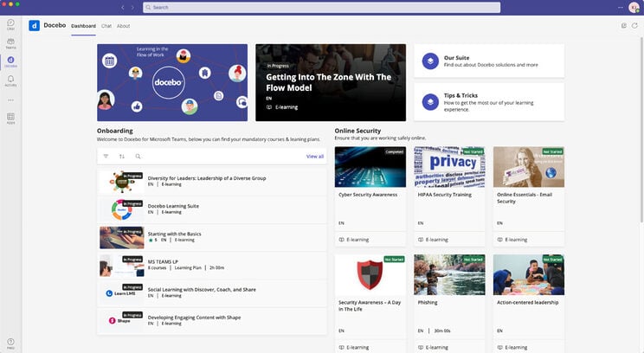Open the Learning in the Flow of Work banner
The image size is (644, 353).
point(172,82)
